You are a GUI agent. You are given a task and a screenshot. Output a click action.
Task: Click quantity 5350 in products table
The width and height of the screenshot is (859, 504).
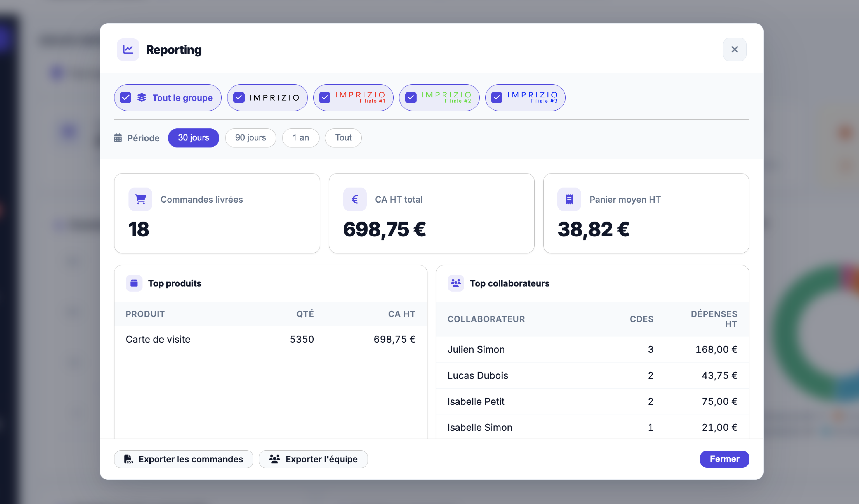(302, 339)
